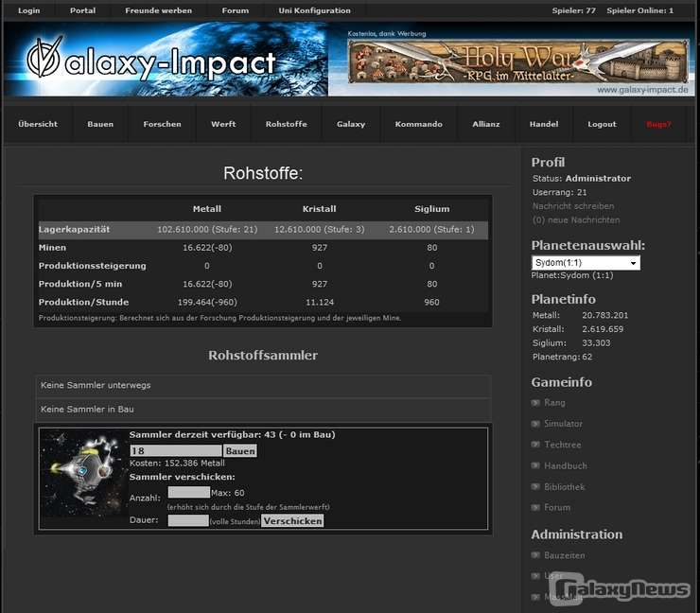Click the Rohstoffsammler heading
Viewport: 700px width, 613px height.
pos(263,356)
